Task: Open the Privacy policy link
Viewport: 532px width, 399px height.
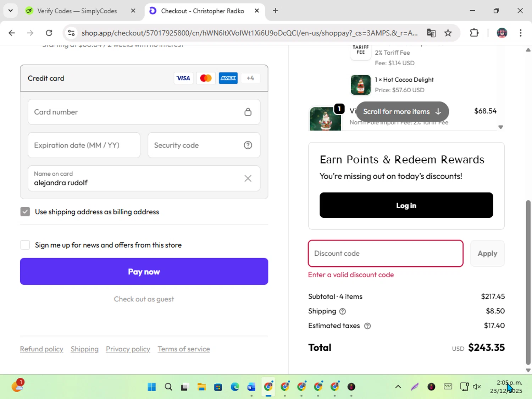Action: click(x=128, y=349)
